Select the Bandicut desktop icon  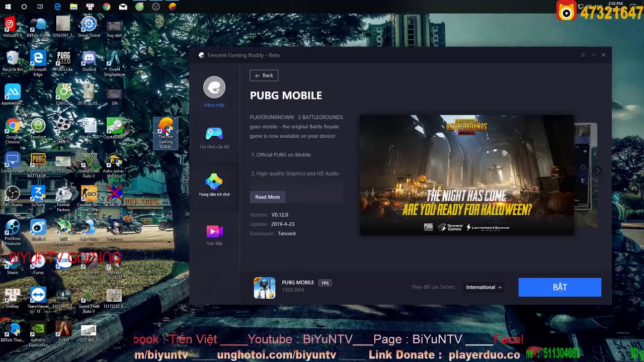tap(38, 129)
